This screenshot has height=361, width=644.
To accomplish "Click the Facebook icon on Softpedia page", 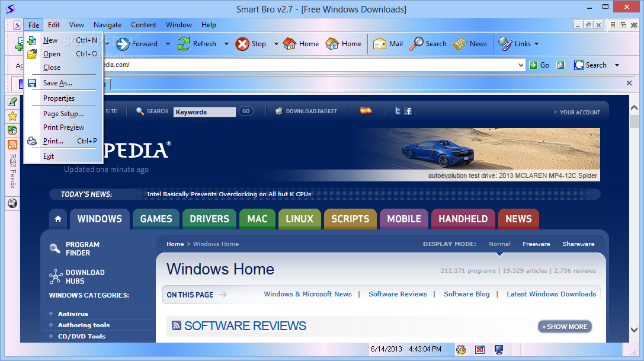I will click(408, 111).
